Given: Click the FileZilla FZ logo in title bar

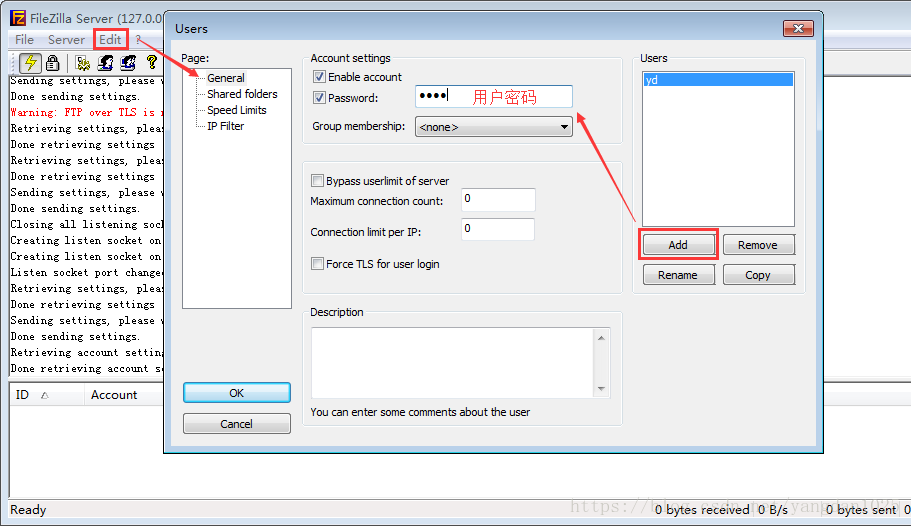Looking at the screenshot, I should point(18,18).
